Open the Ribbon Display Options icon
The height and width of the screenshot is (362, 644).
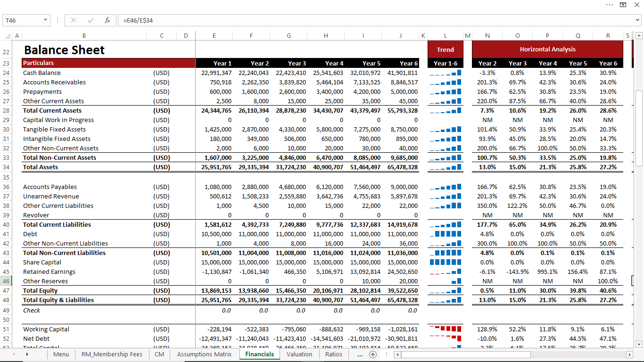pyautogui.click(x=623, y=5)
